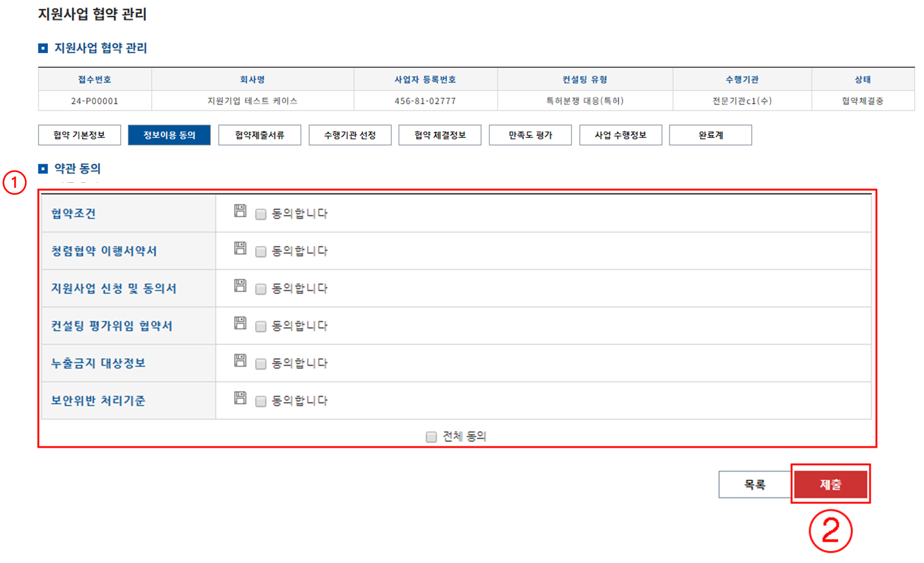This screenshot has height=563, width=924.
Task: Enable the 전체 동의 checkbox
Action: [431, 437]
